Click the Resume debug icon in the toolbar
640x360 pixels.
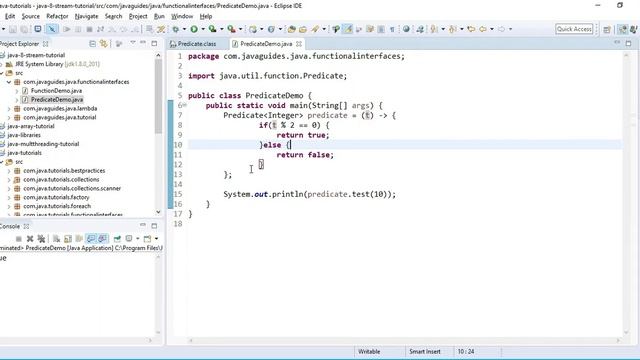67,29
